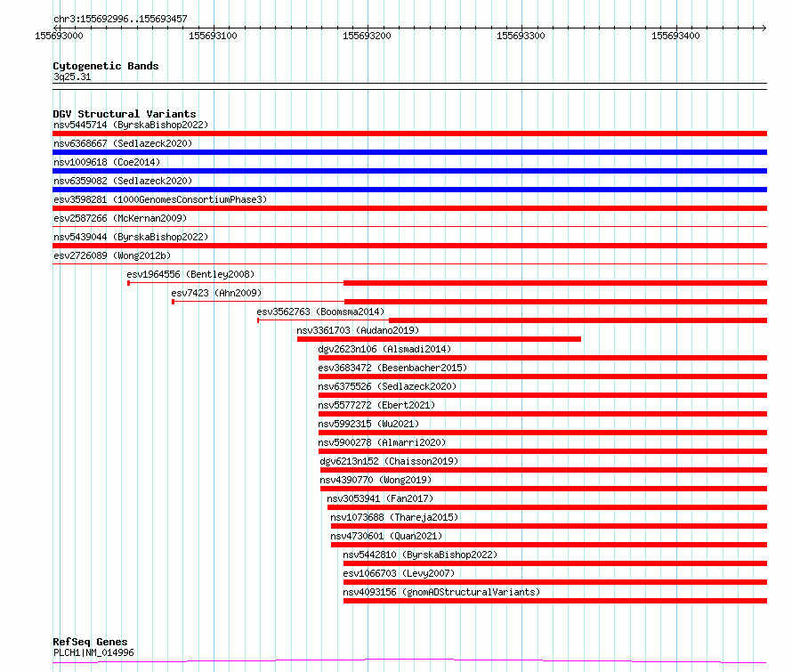Click the 155693300 ruler position label

point(521,36)
